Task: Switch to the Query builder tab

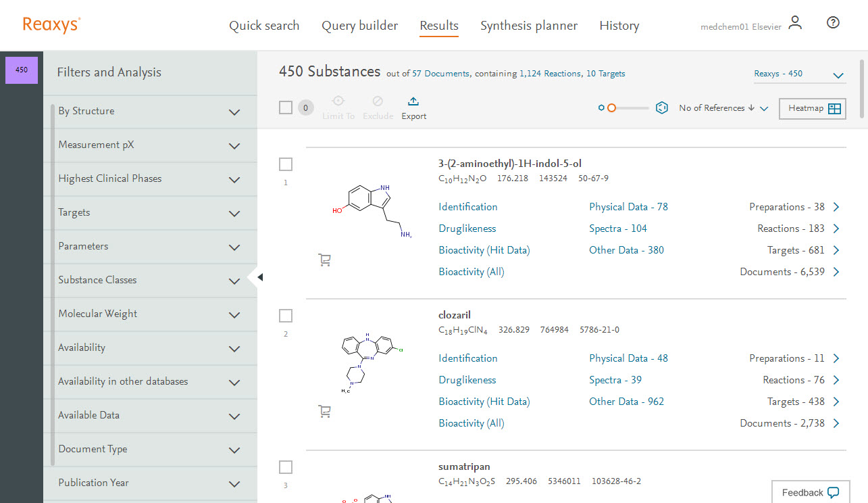Action: click(x=359, y=26)
